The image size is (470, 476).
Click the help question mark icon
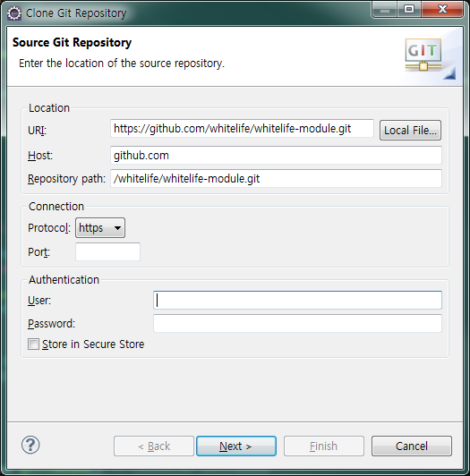point(30,445)
